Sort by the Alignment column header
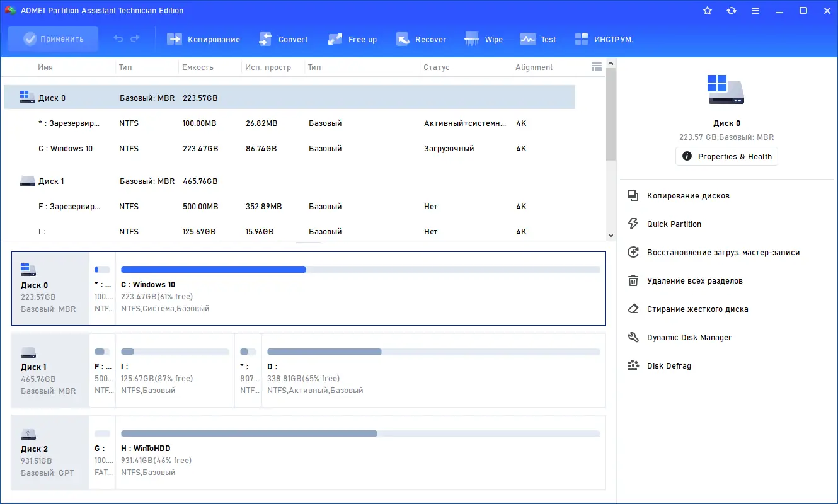838x504 pixels. (x=534, y=67)
